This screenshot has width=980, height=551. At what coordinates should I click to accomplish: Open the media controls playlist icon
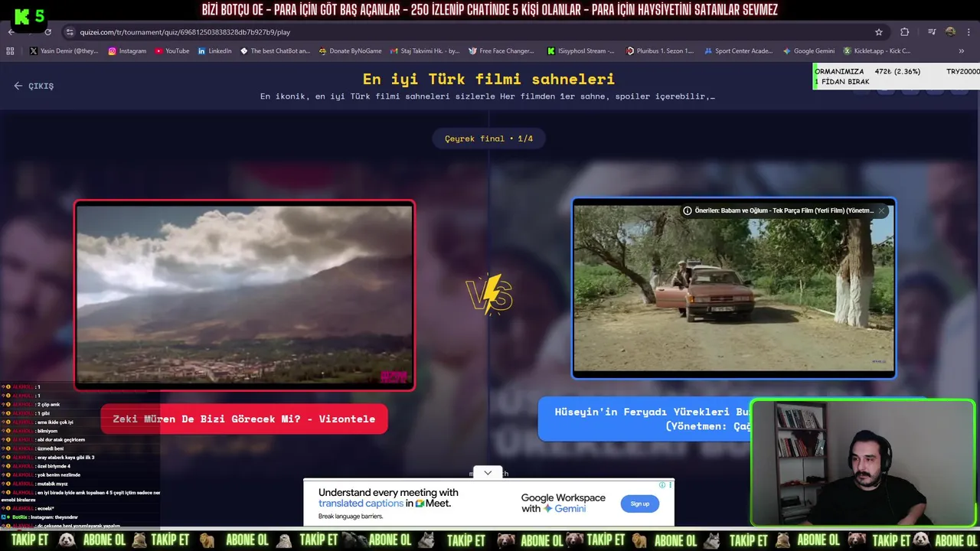pos(932,32)
